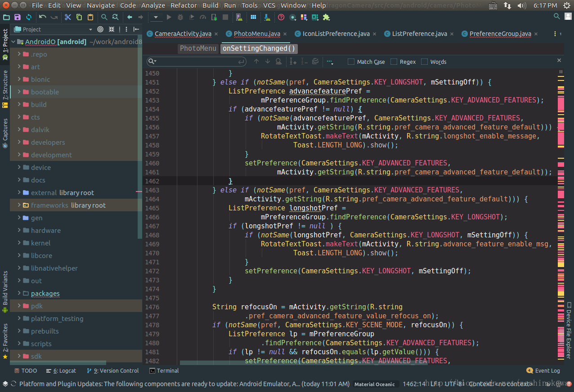Expand the kernel folder
This screenshot has width=574, height=392.
coord(18,243)
